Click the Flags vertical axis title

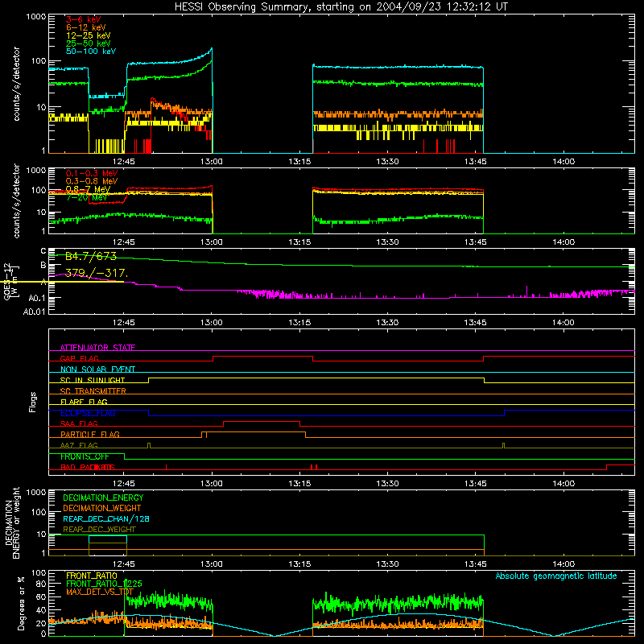click(33, 402)
